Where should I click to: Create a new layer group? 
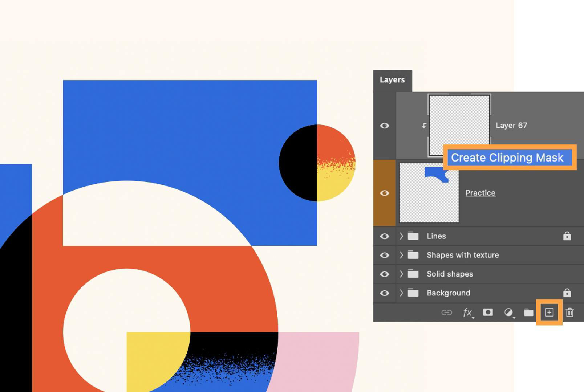[529, 312]
